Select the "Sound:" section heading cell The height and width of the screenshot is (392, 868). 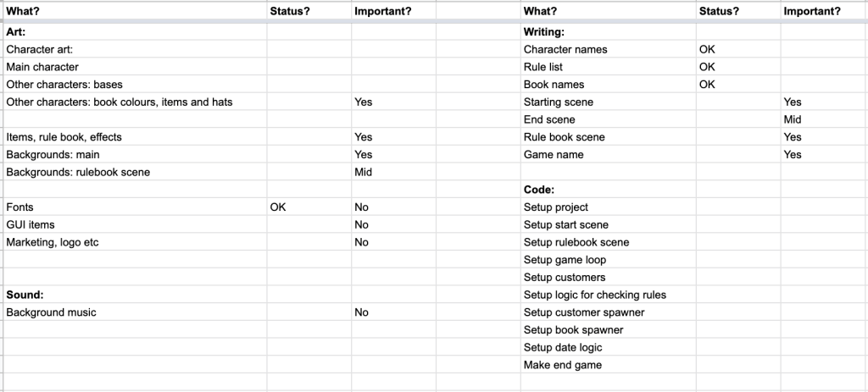(25, 295)
